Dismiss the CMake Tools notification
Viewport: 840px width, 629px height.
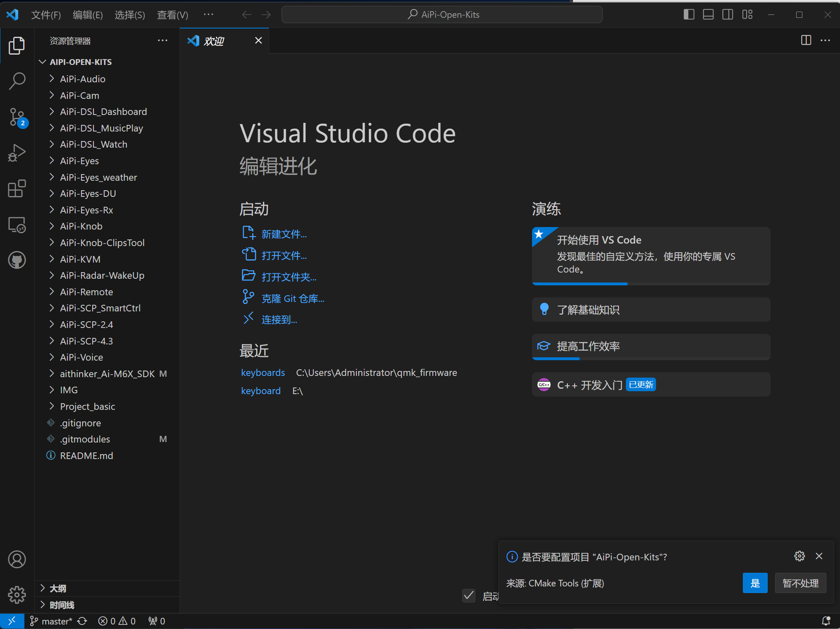click(x=819, y=556)
